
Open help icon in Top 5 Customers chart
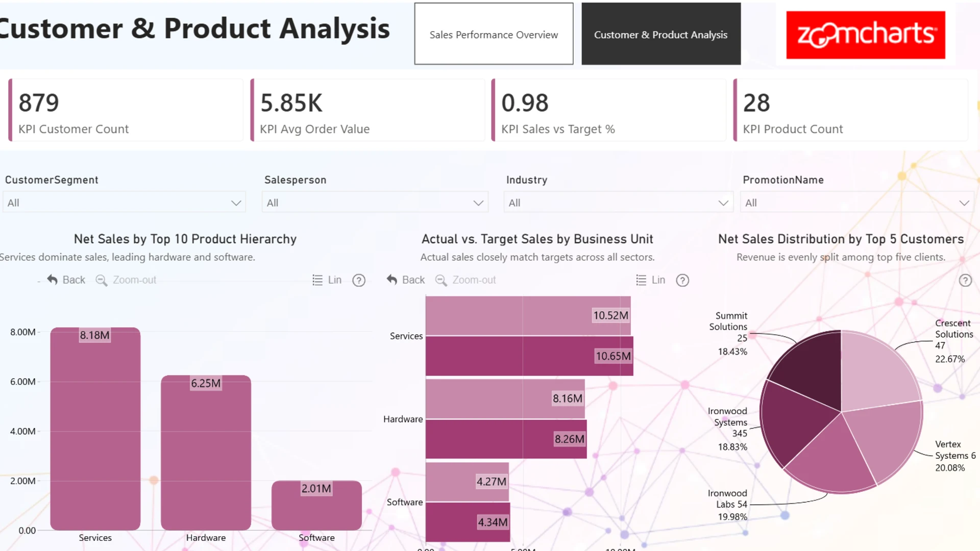click(x=965, y=280)
